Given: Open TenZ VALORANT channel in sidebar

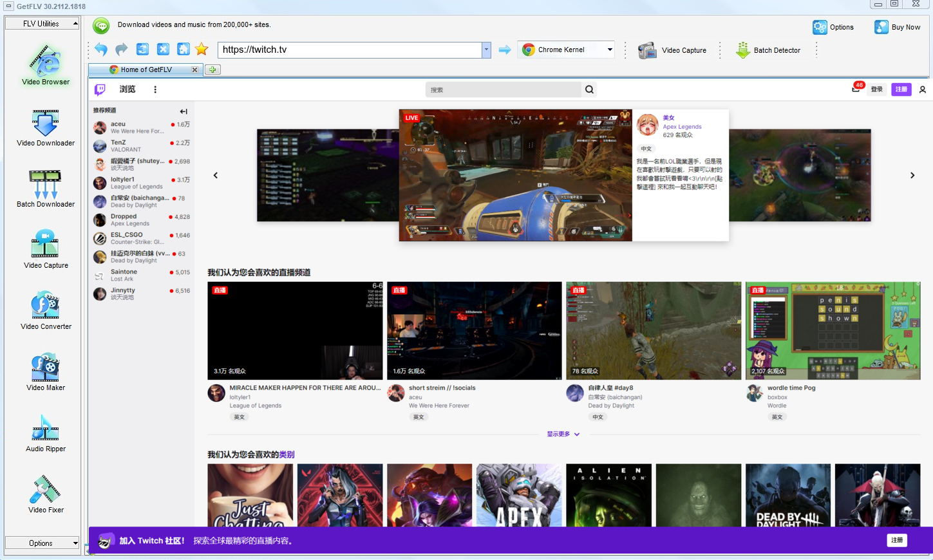Looking at the screenshot, I should pyautogui.click(x=142, y=146).
